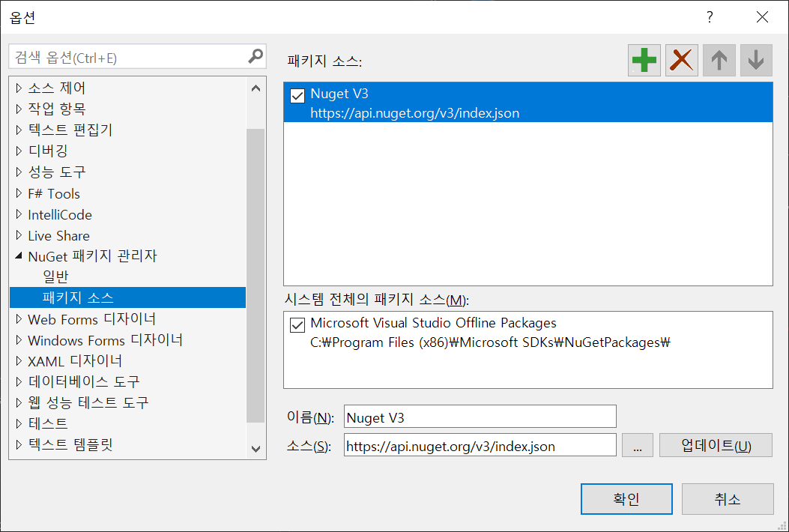Expand the 텍스트 편집기 node
The width and height of the screenshot is (789, 532).
point(19,130)
